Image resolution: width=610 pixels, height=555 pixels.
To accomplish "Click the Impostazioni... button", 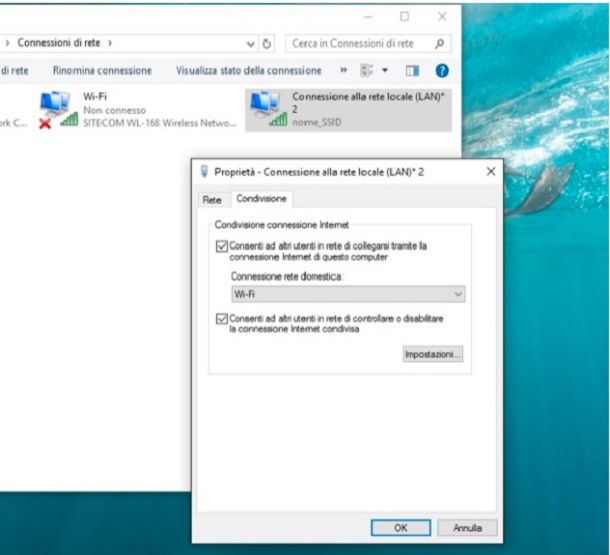I will 433,354.
